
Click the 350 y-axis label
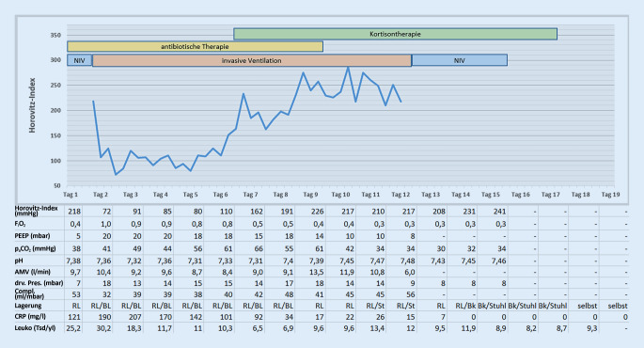pos(55,36)
